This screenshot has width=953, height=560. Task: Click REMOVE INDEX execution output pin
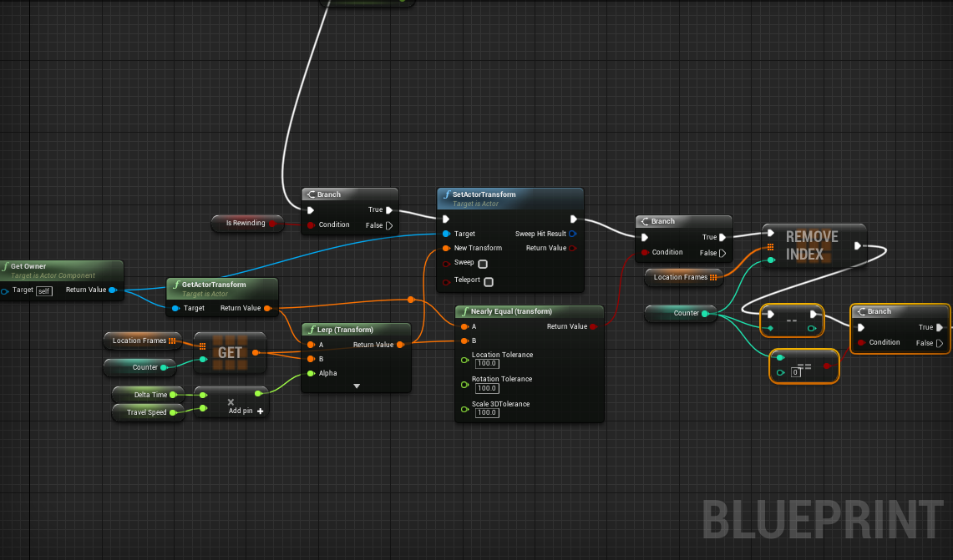tap(858, 246)
